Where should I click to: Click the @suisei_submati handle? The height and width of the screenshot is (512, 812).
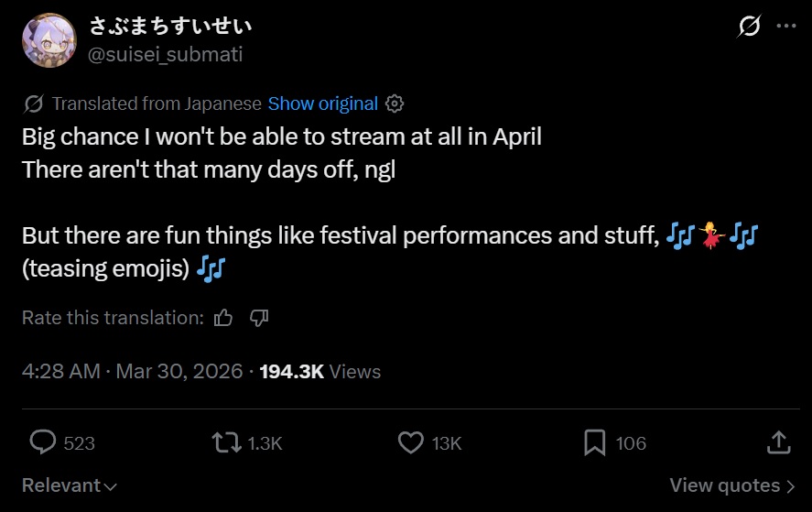(165, 54)
